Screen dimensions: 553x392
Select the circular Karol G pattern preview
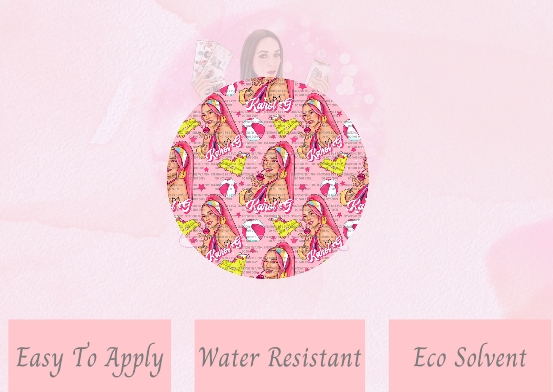pyautogui.click(x=268, y=178)
